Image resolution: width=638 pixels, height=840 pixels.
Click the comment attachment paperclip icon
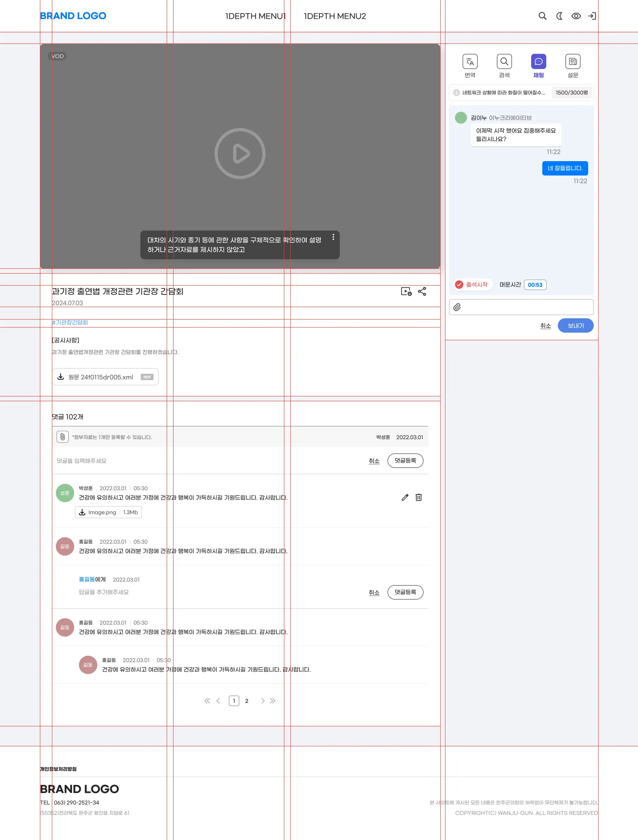click(63, 437)
